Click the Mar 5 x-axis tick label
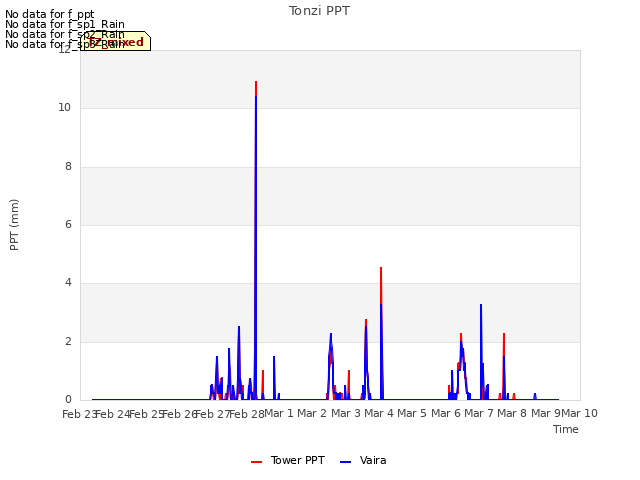Image resolution: width=640 pixels, height=480 pixels. coord(412,413)
